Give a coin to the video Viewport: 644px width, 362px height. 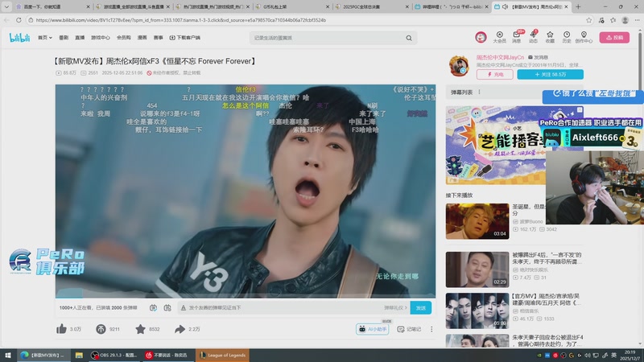coord(101,329)
